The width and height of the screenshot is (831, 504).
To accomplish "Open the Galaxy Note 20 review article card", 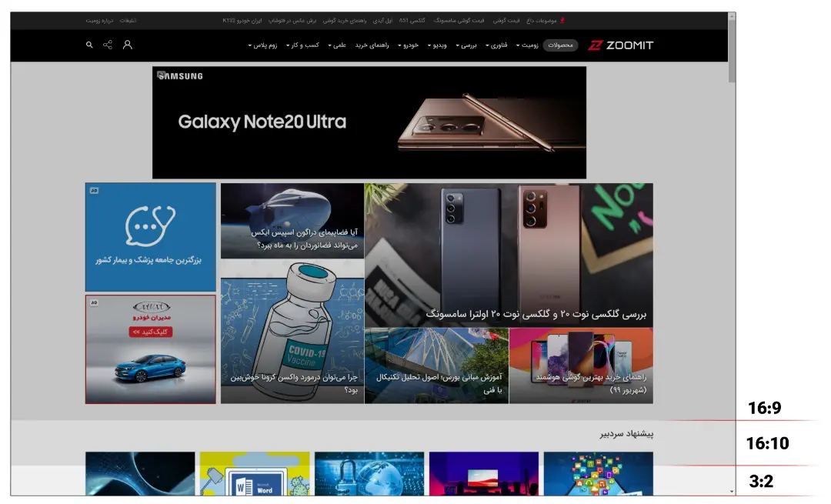I will click(x=509, y=255).
